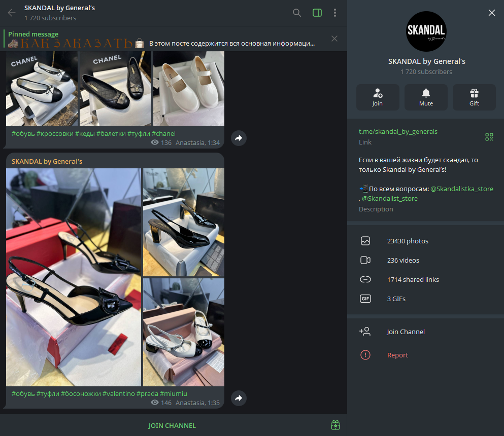Send a Gift from profile panel
Viewport: 504px width, 436px height.
pyautogui.click(x=474, y=97)
